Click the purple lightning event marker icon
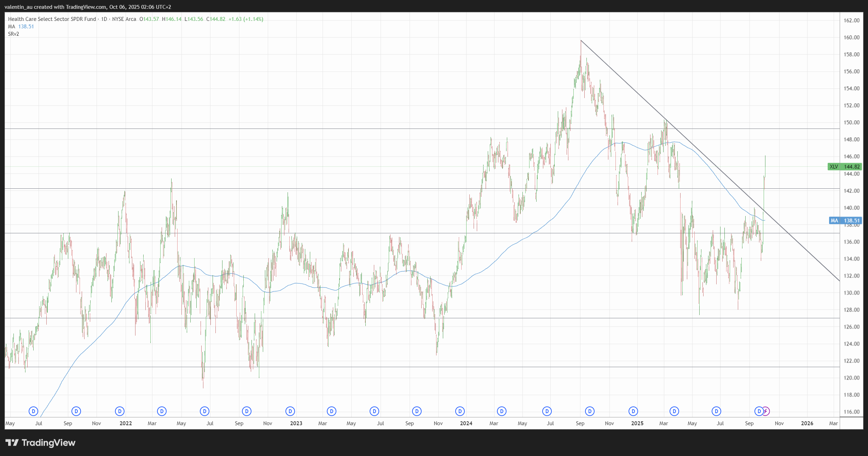 tap(766, 411)
